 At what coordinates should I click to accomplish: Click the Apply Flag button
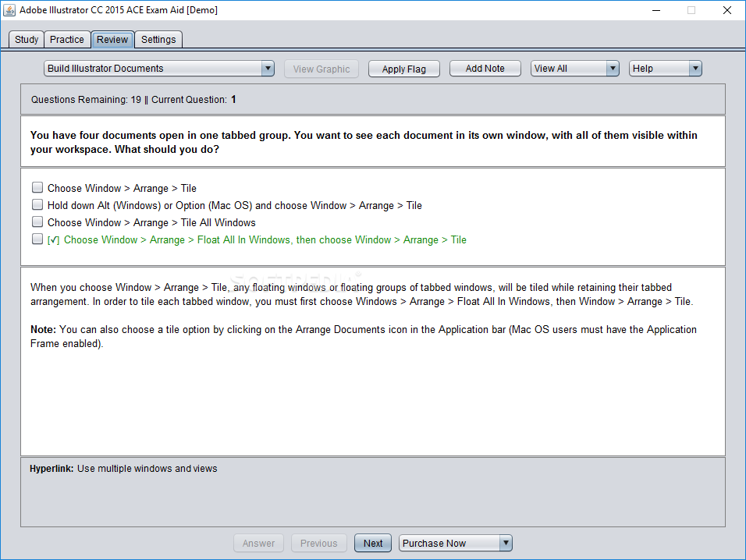pos(404,69)
